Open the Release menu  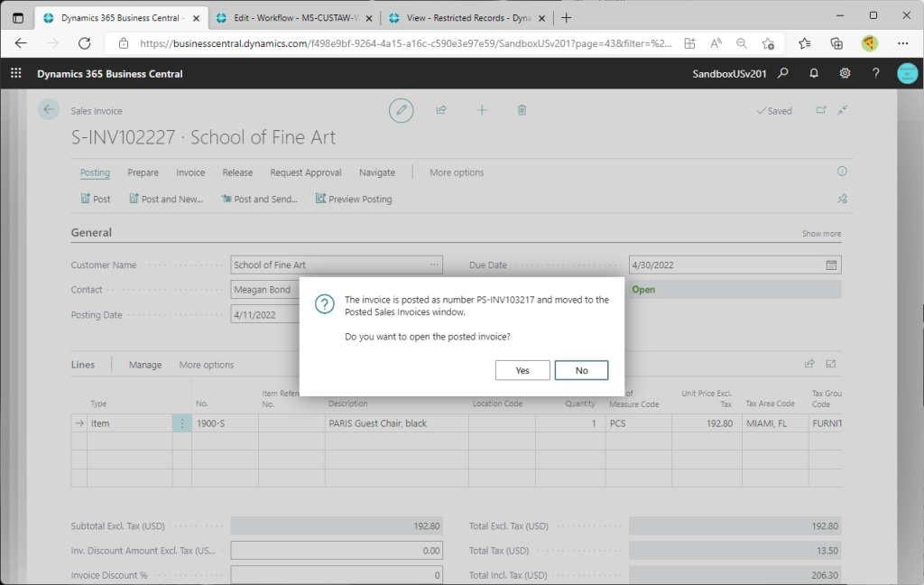[x=237, y=172]
